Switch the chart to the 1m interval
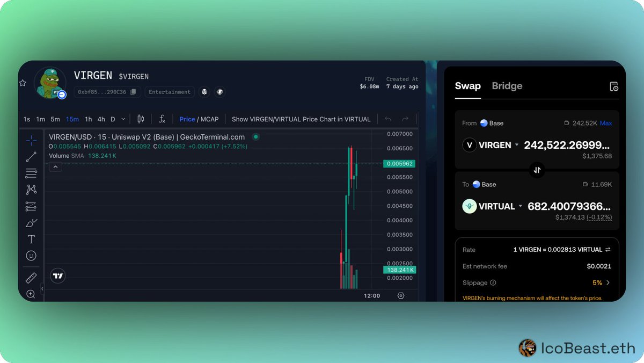This screenshot has width=644, height=363. [x=40, y=119]
